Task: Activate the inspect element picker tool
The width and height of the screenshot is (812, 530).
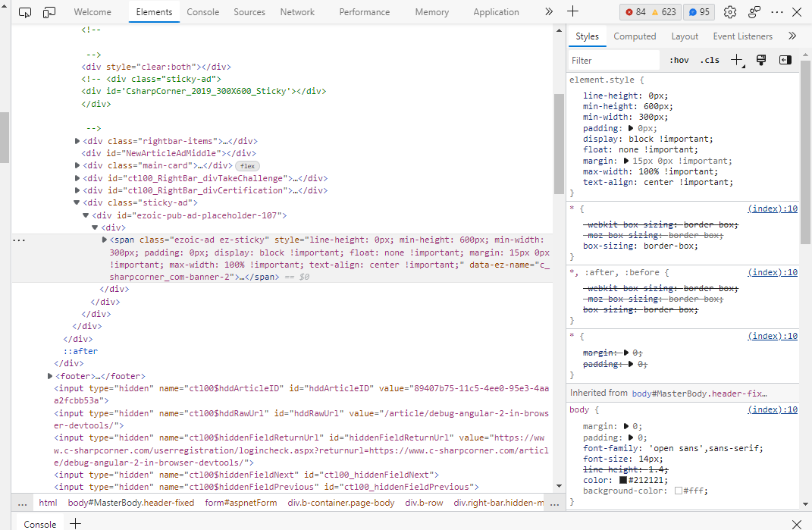Action: 25,12
